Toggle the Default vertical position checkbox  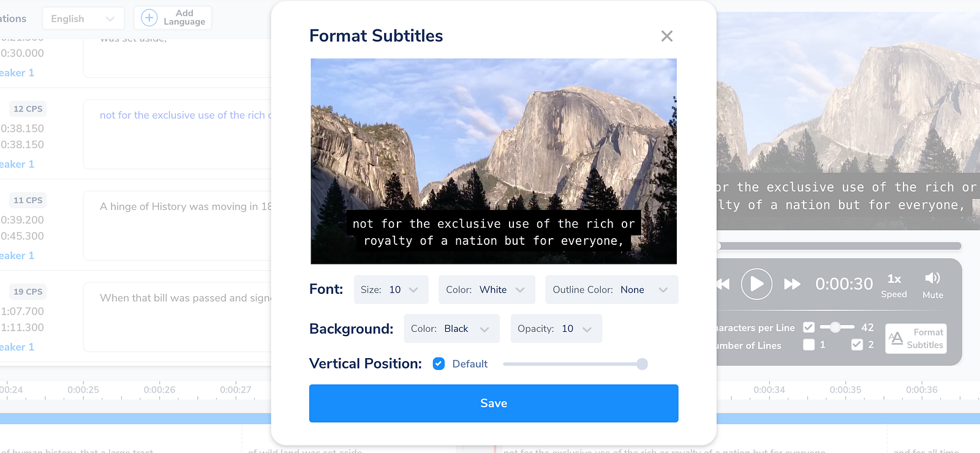(x=439, y=364)
